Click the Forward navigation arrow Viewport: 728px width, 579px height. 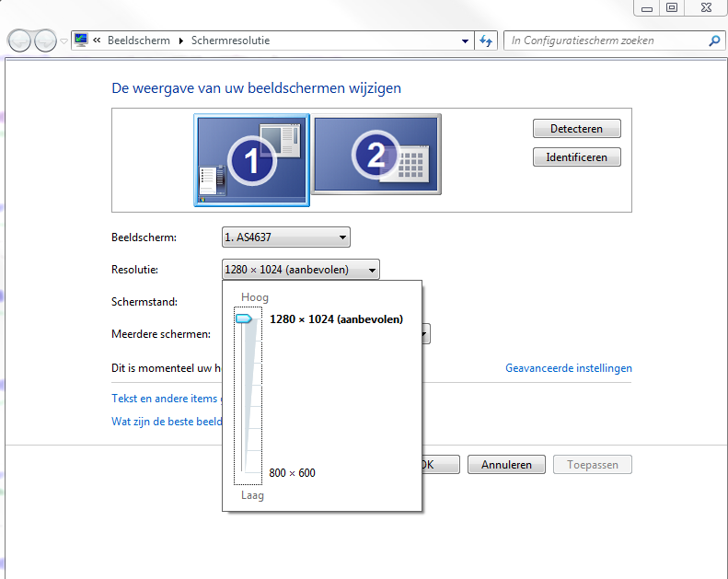click(45, 41)
